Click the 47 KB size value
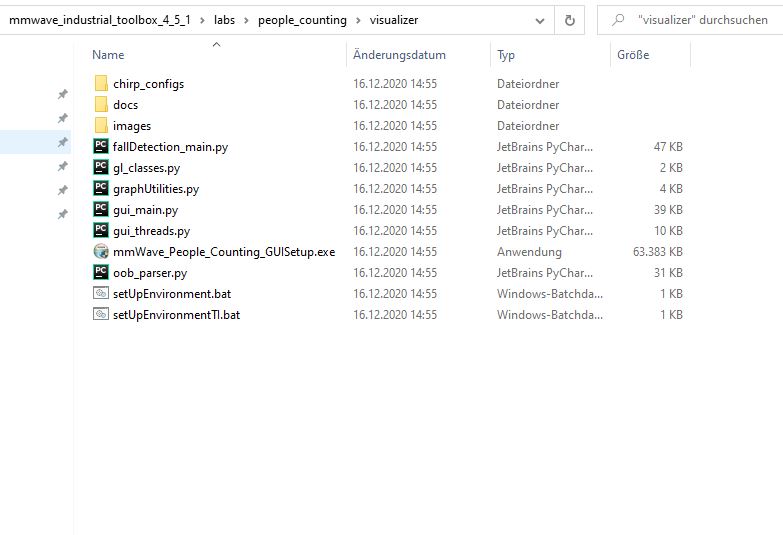The height and width of the screenshot is (535, 783). (668, 147)
